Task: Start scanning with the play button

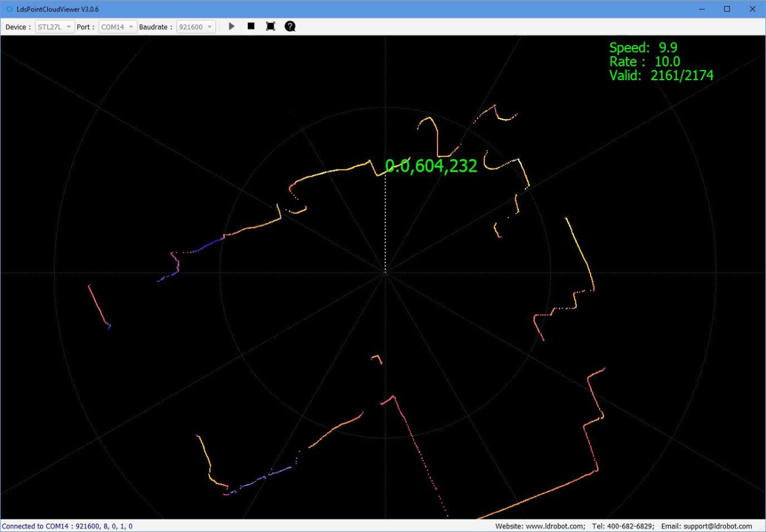Action: coord(232,26)
